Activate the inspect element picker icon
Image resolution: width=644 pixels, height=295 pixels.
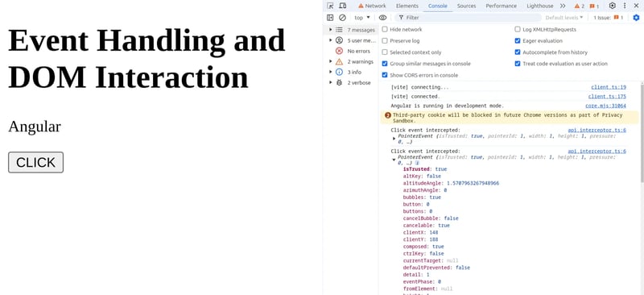click(x=330, y=6)
